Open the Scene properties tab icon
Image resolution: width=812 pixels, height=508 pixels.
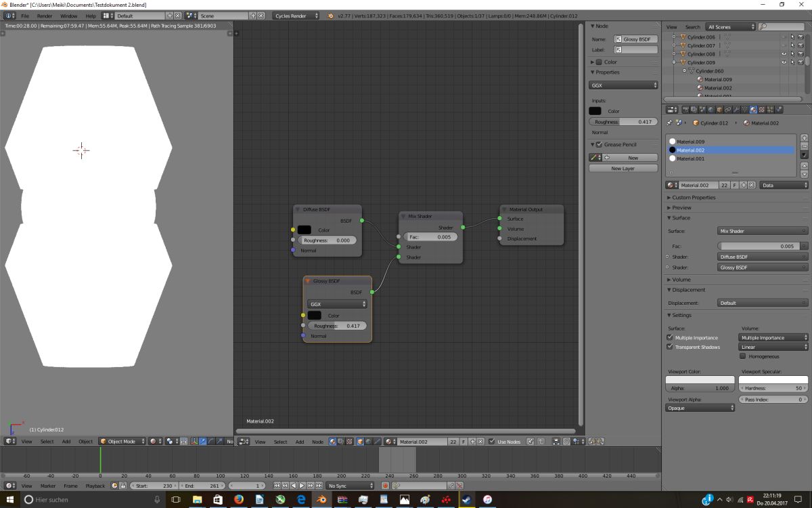702,109
